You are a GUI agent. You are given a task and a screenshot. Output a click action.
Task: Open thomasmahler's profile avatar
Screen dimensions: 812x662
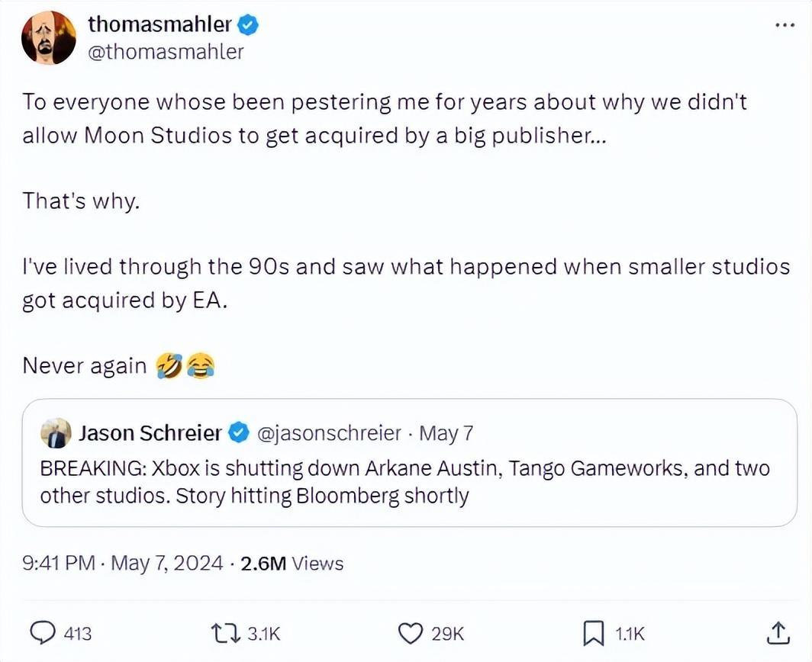pyautogui.click(x=49, y=37)
